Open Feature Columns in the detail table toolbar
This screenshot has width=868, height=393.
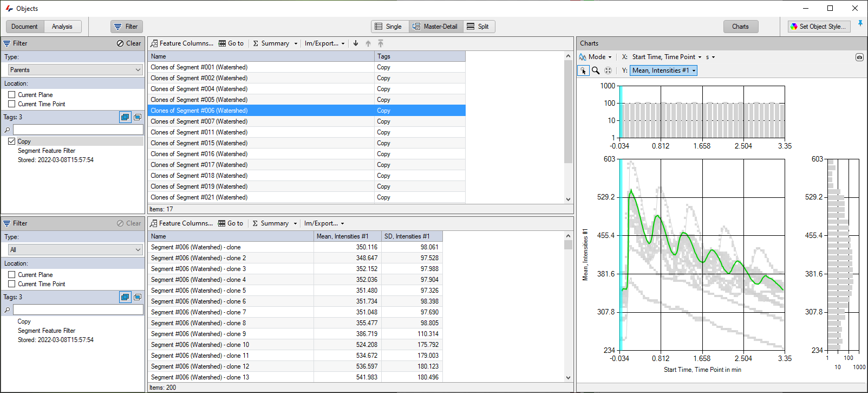click(x=181, y=223)
